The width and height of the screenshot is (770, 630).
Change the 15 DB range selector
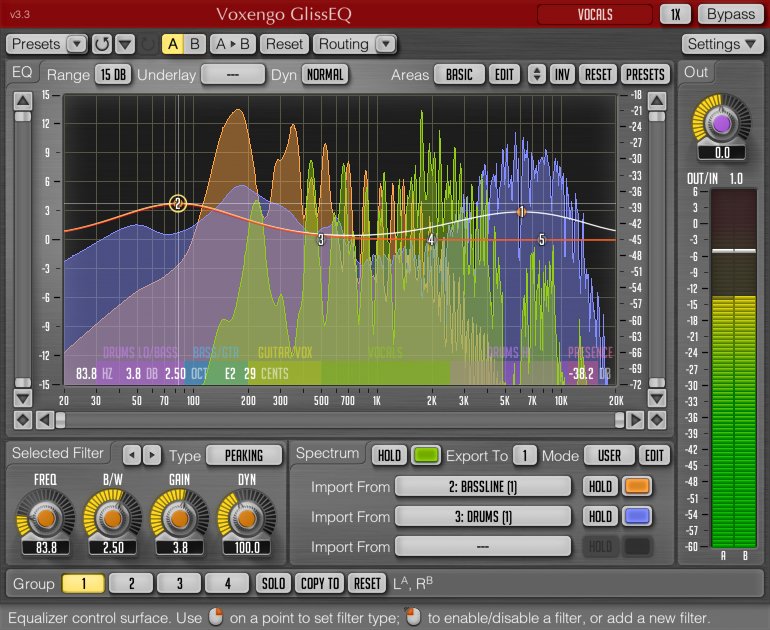pyautogui.click(x=113, y=75)
